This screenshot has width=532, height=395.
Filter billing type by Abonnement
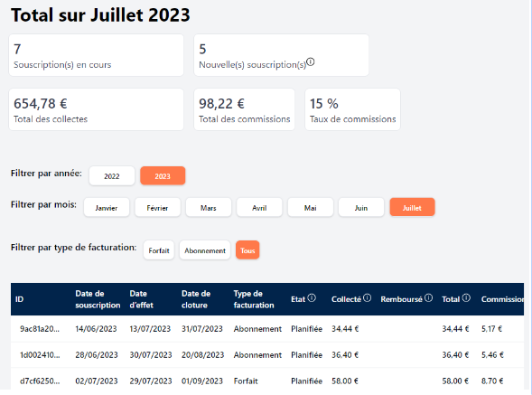point(205,250)
